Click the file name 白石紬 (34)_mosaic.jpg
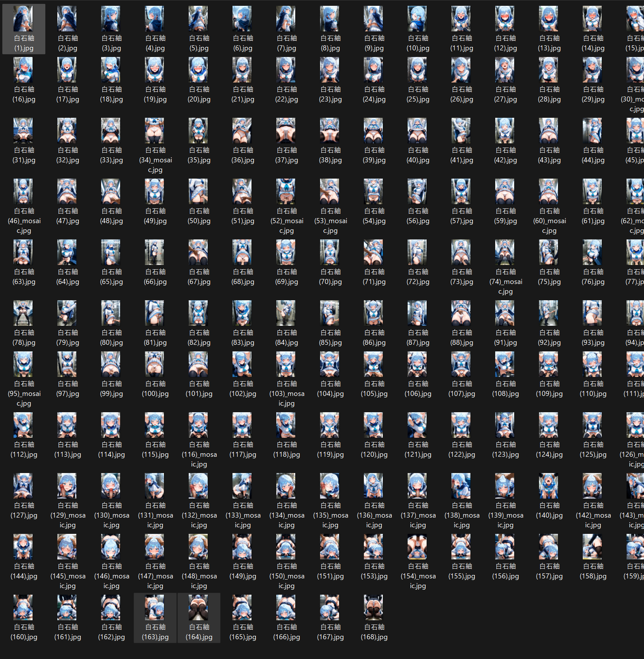Viewport: 644px width, 659px height. [155, 160]
